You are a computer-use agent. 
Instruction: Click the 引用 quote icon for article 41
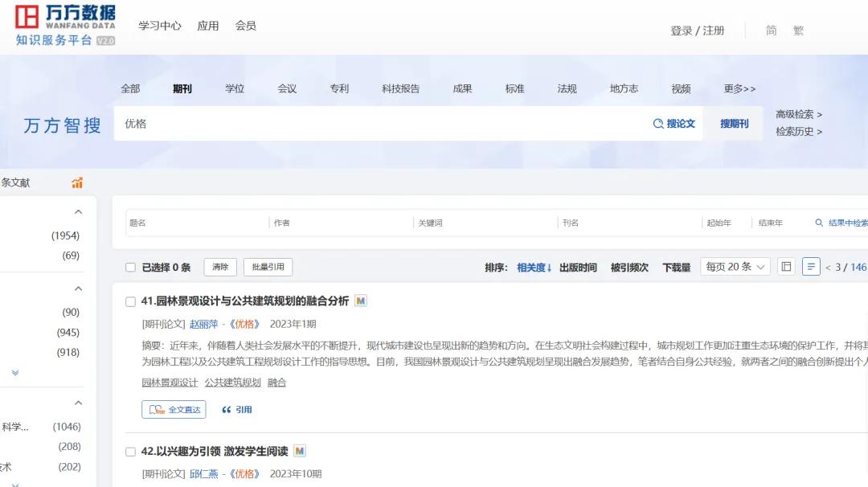[237, 410]
